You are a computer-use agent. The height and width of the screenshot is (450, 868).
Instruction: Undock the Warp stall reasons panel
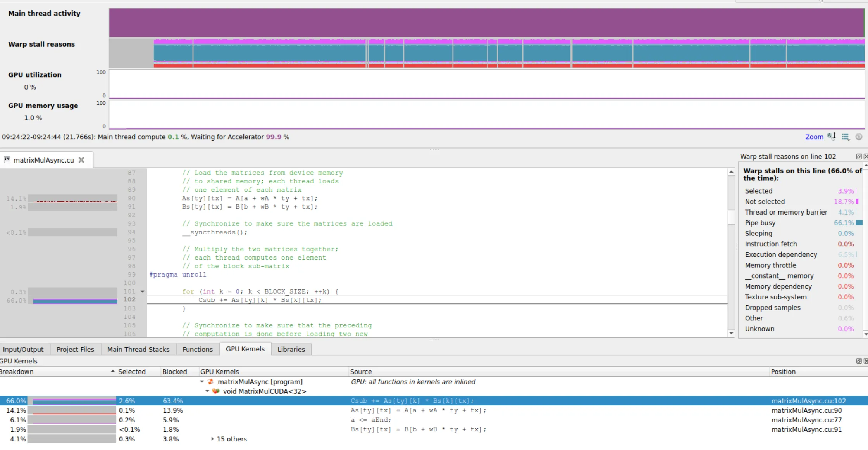point(859,156)
